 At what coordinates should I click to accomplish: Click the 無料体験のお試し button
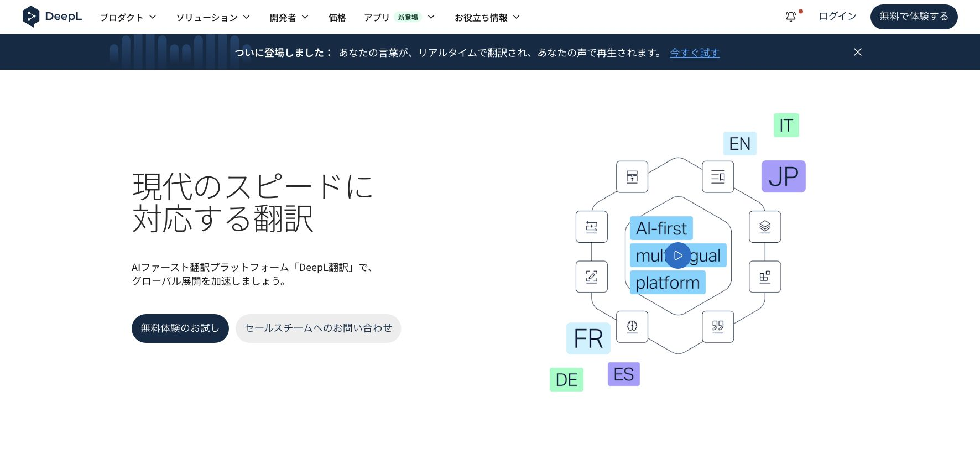tap(180, 328)
